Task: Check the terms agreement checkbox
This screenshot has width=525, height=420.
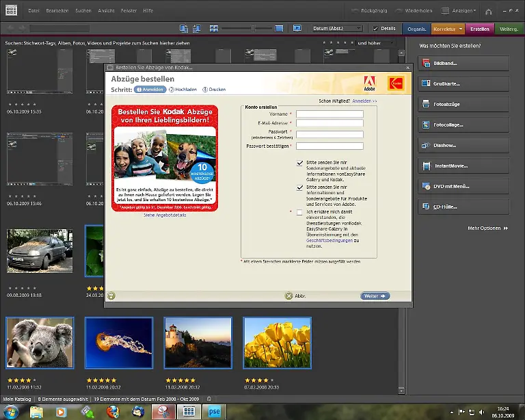Action: click(300, 213)
